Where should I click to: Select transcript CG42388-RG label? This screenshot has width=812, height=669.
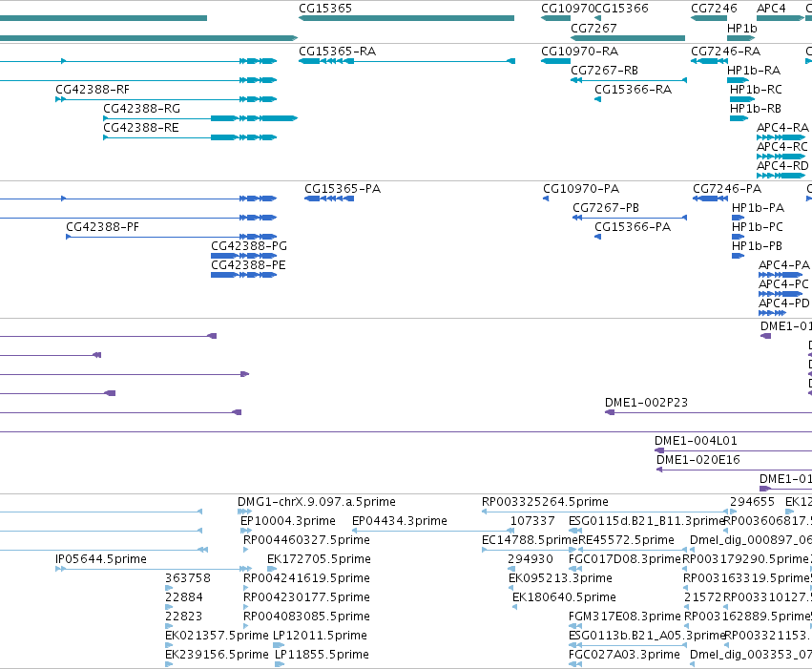point(141,109)
